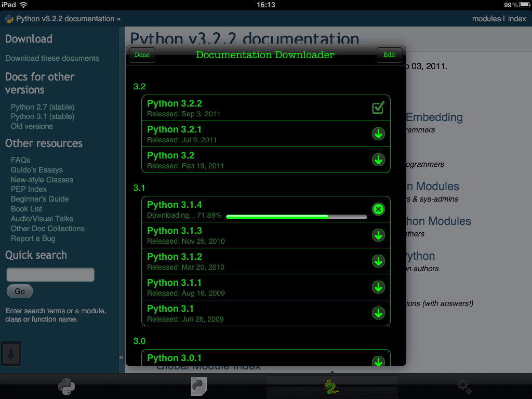Download Python 3.1.1 docs via arrow icon

coord(378,287)
